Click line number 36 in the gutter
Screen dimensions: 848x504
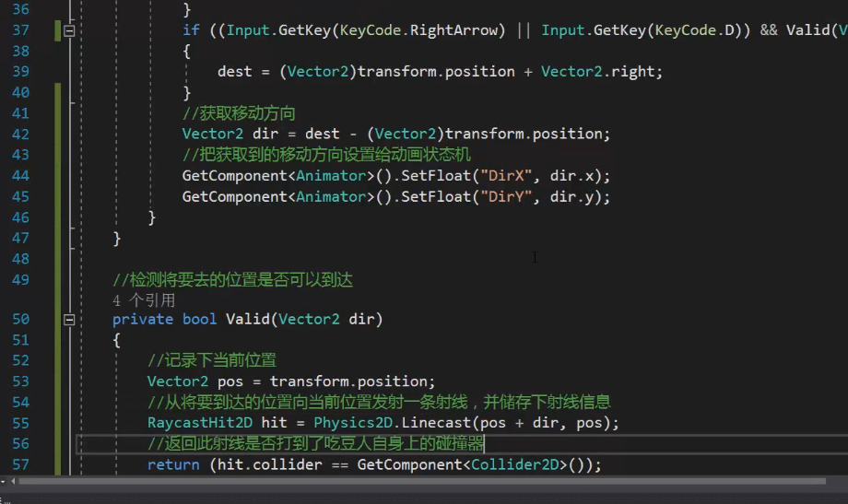(20, 9)
